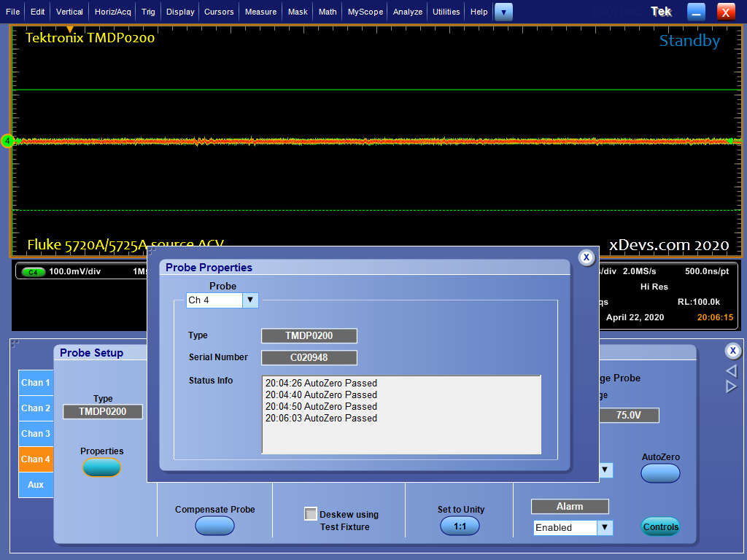This screenshot has width=747, height=560.
Task: Click the 500.0ns/pt resolution readout
Action: click(707, 271)
